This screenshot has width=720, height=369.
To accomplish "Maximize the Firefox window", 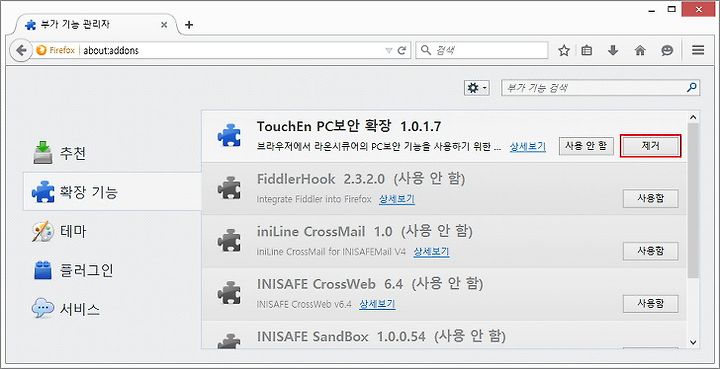I will (671, 9).
